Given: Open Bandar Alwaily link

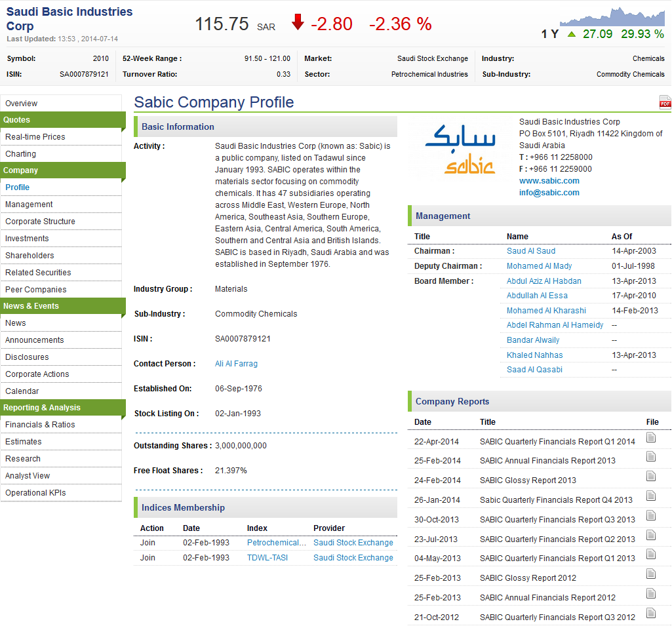Looking at the screenshot, I should point(533,340).
